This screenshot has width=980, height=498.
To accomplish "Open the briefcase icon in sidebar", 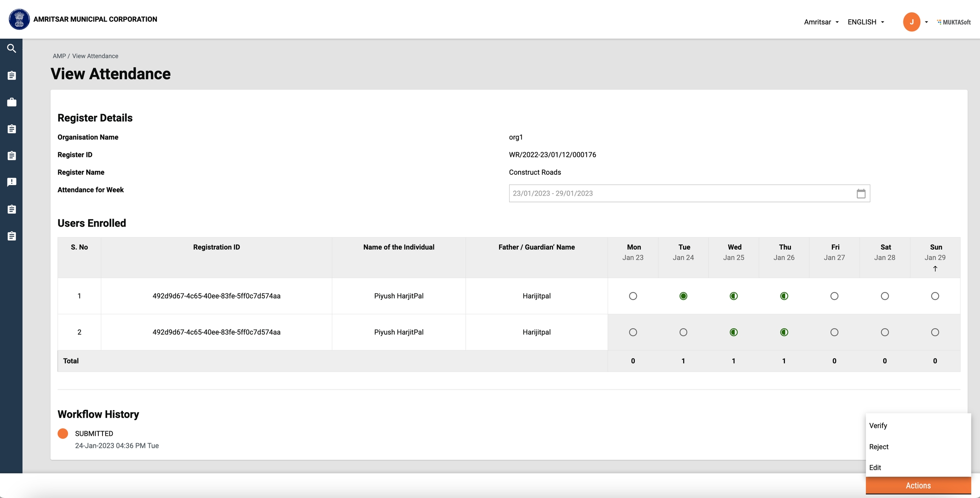I will coord(11,102).
